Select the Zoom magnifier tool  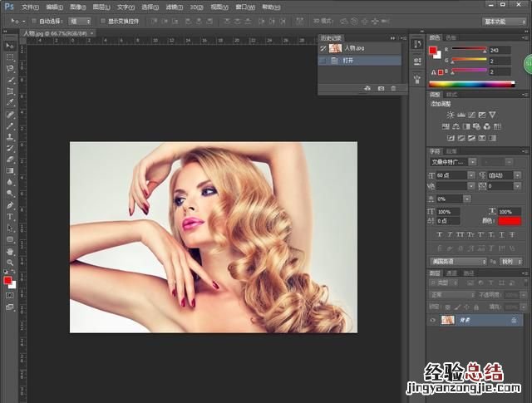point(10,262)
